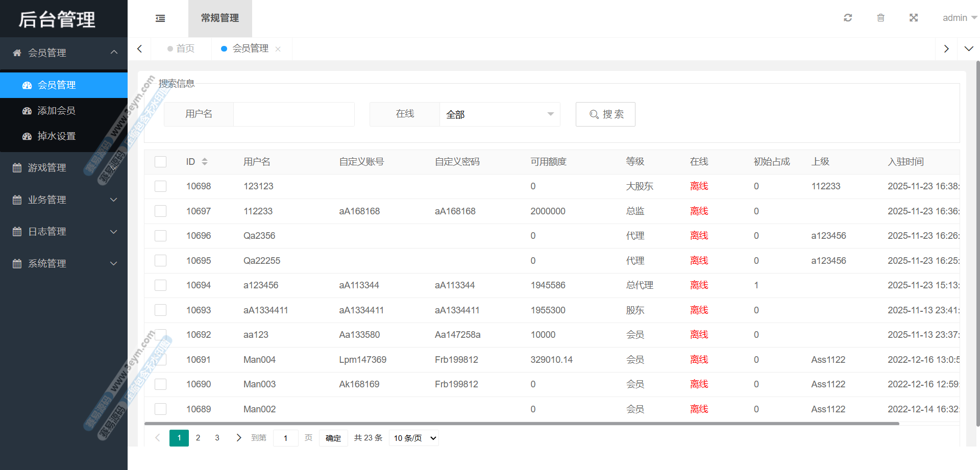Toggle fullscreen with the expand icon

tap(914, 18)
